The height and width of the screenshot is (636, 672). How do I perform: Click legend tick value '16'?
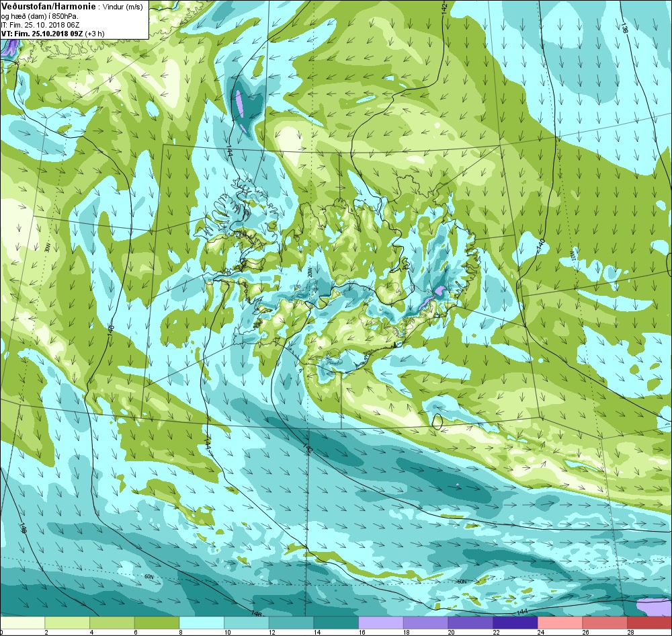[363, 632]
